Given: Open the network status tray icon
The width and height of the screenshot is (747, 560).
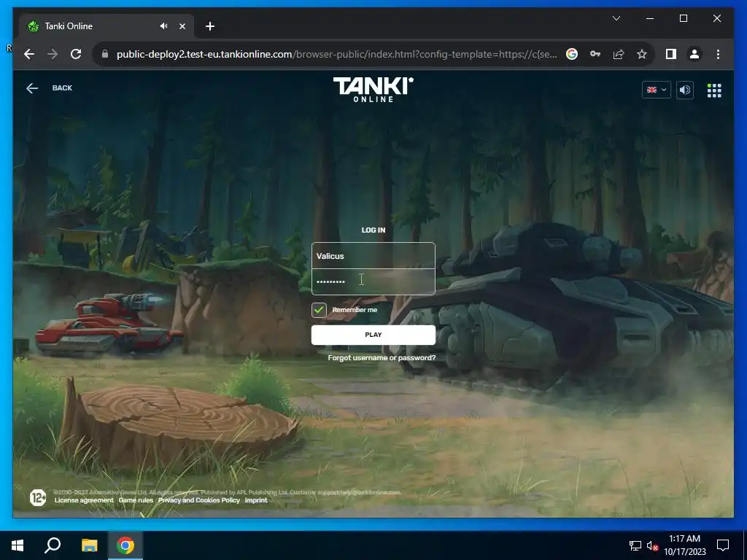Looking at the screenshot, I should pos(635,545).
